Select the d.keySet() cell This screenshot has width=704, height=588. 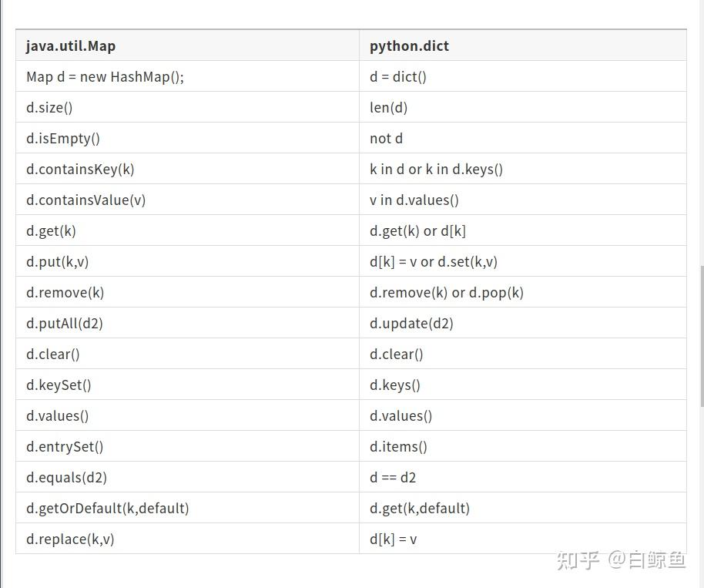pos(187,385)
